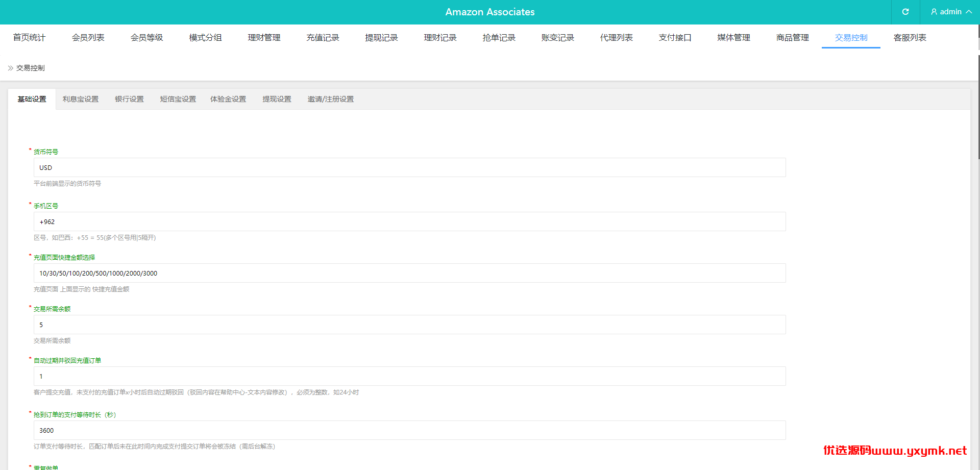The height and width of the screenshot is (470, 980).
Task: Switch to 短信宝设置 tab
Action: 178,99
